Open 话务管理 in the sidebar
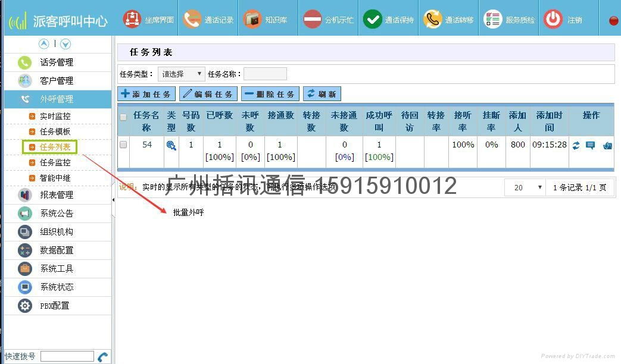 [58, 62]
